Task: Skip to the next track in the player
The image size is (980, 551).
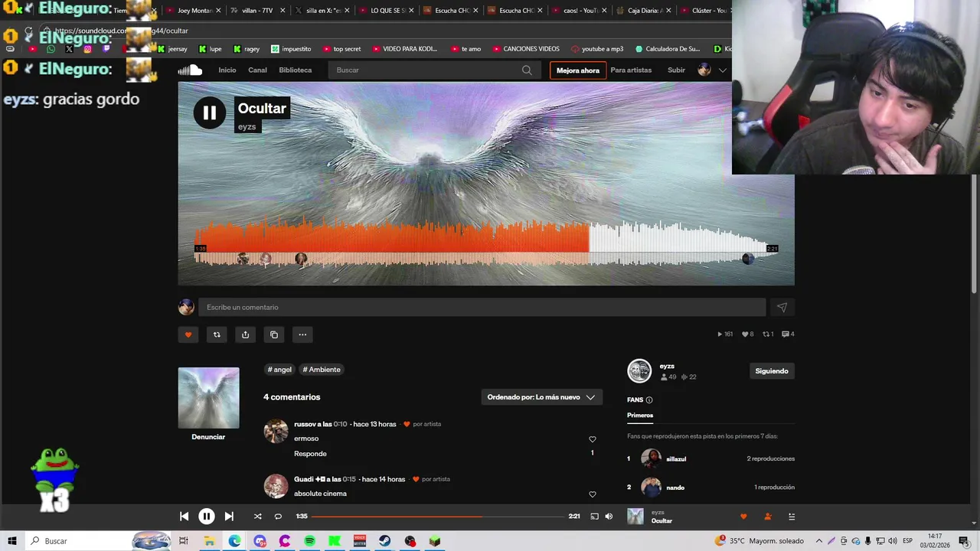Action: click(229, 517)
